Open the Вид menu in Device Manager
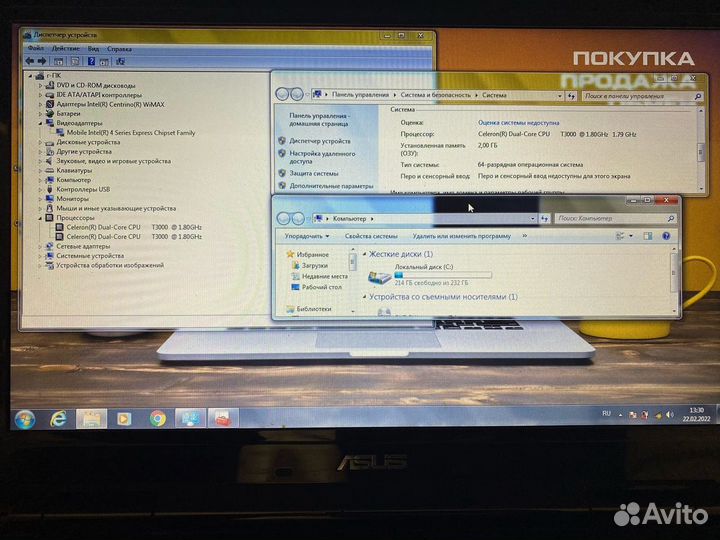Image resolution: width=720 pixels, height=540 pixels. tap(93, 48)
